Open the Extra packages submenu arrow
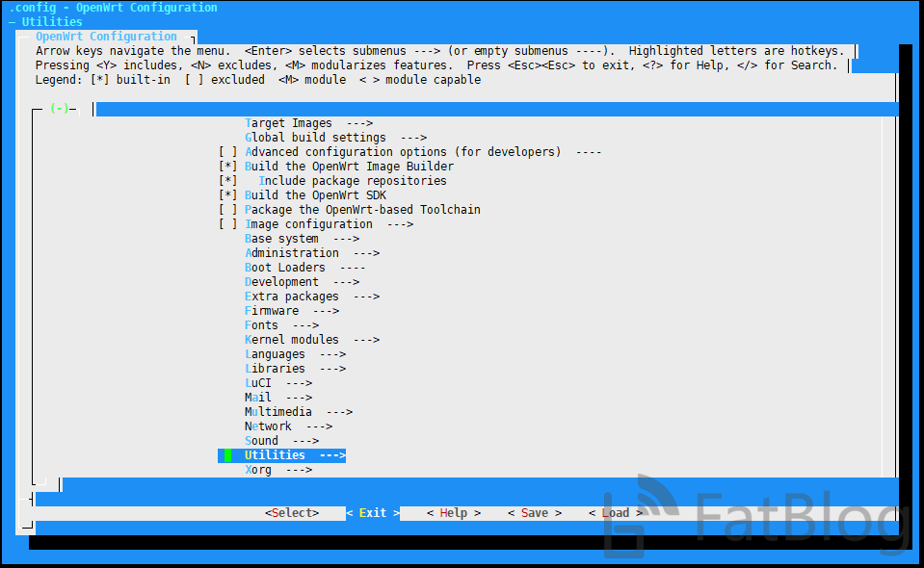Viewport: 924px width, 568px height. pyautogui.click(x=366, y=297)
